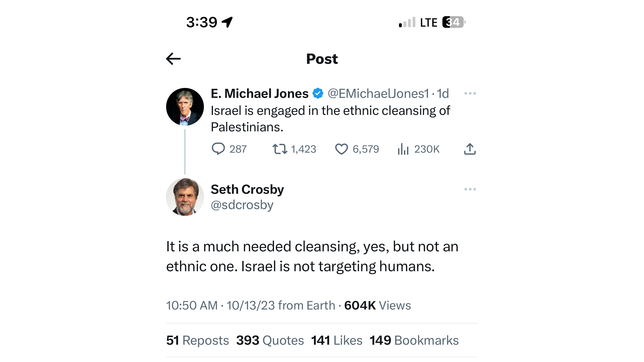Click the blue verified badge

318,93
